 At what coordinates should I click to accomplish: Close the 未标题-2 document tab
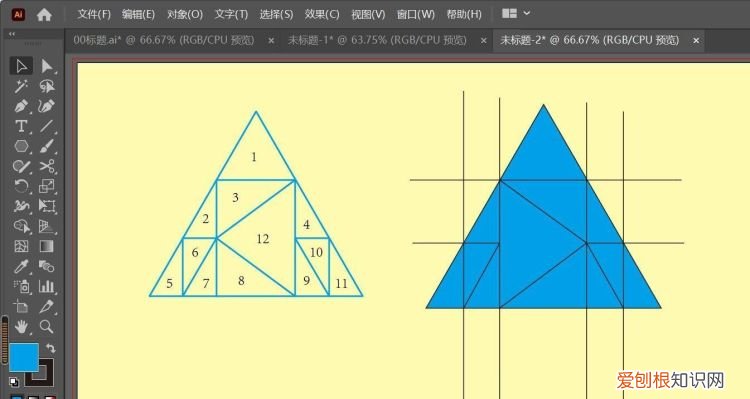pos(696,41)
